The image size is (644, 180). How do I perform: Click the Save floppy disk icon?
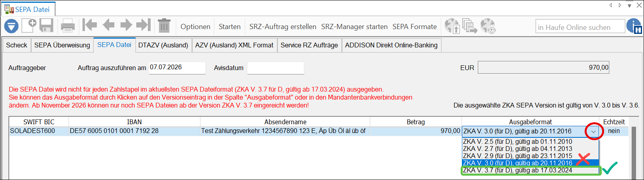[46, 25]
